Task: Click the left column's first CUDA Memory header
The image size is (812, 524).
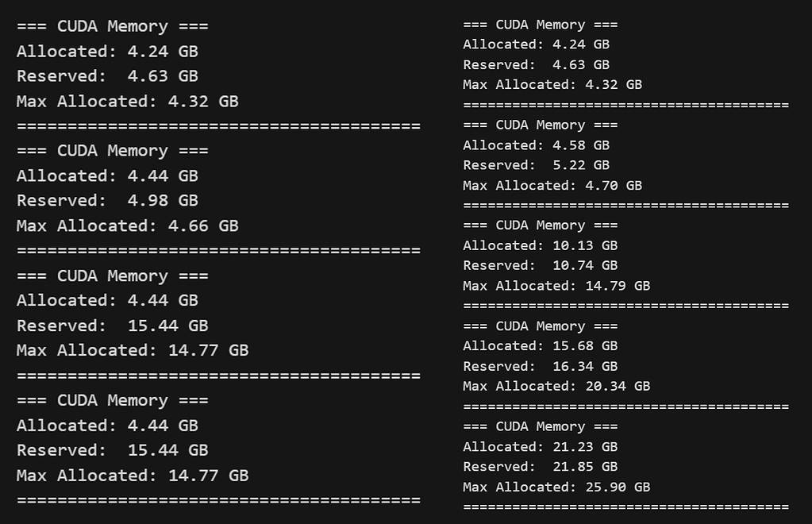Action: [x=113, y=26]
